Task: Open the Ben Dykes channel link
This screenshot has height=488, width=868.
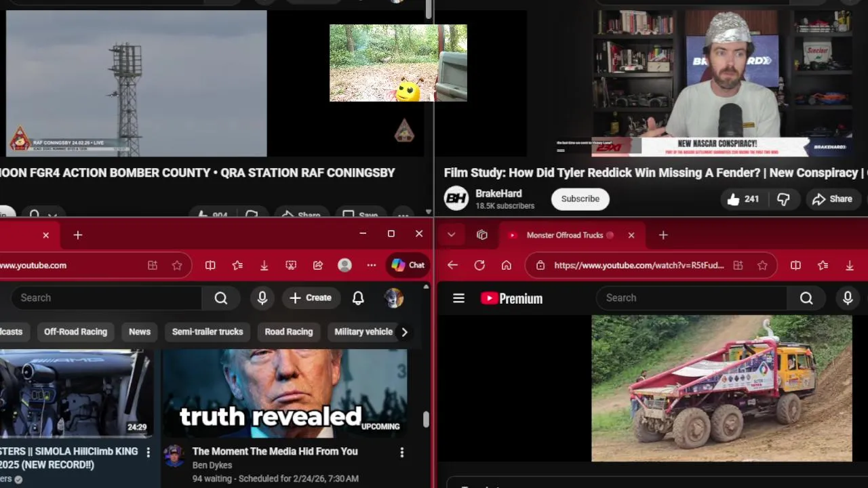Action: (x=212, y=465)
